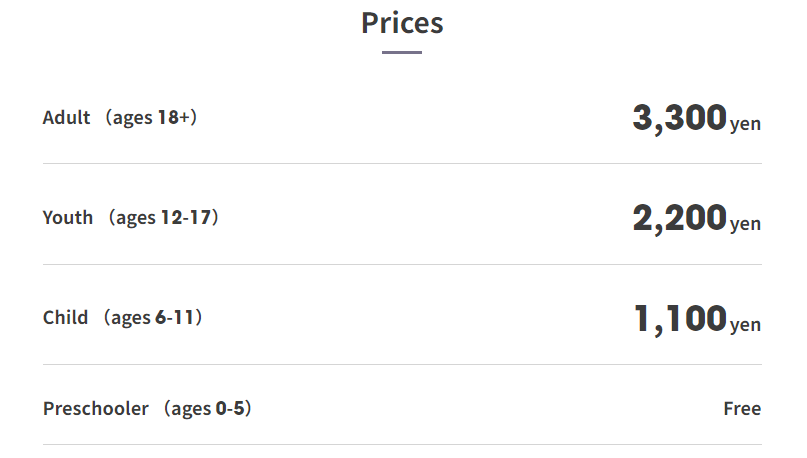
Task: Click the divider line below Adult row
Action: click(x=402, y=164)
